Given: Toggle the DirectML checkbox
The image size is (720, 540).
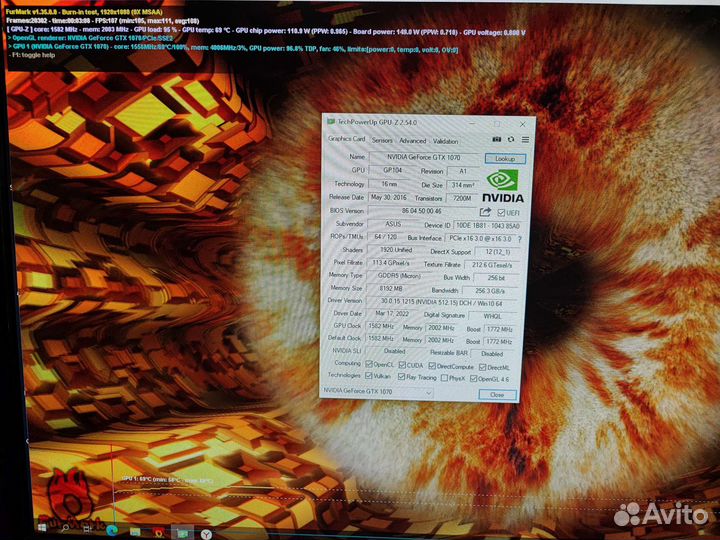Looking at the screenshot, I should coord(483,367).
